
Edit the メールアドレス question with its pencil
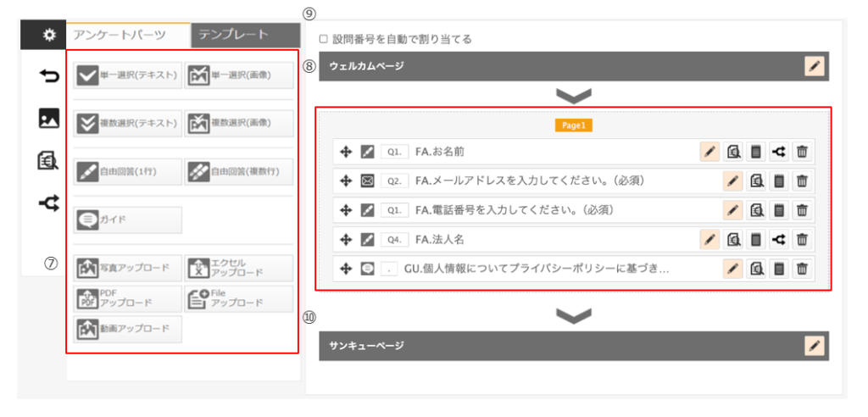[x=733, y=181]
